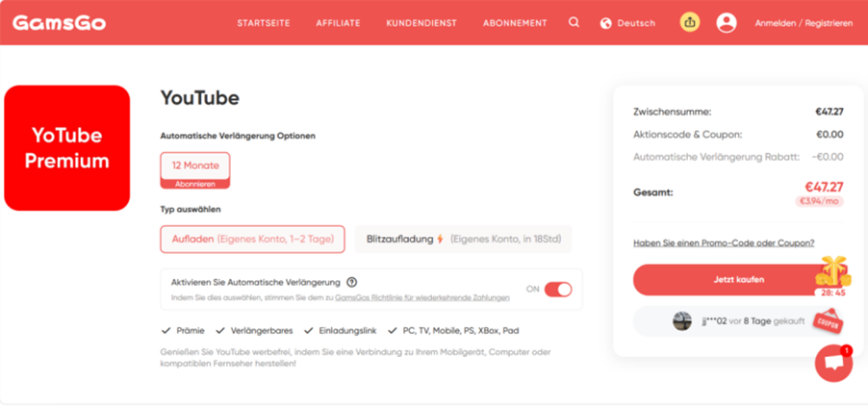The height and width of the screenshot is (406, 868).
Task: Click the YouTube Premium product thumbnail
Action: 67,148
